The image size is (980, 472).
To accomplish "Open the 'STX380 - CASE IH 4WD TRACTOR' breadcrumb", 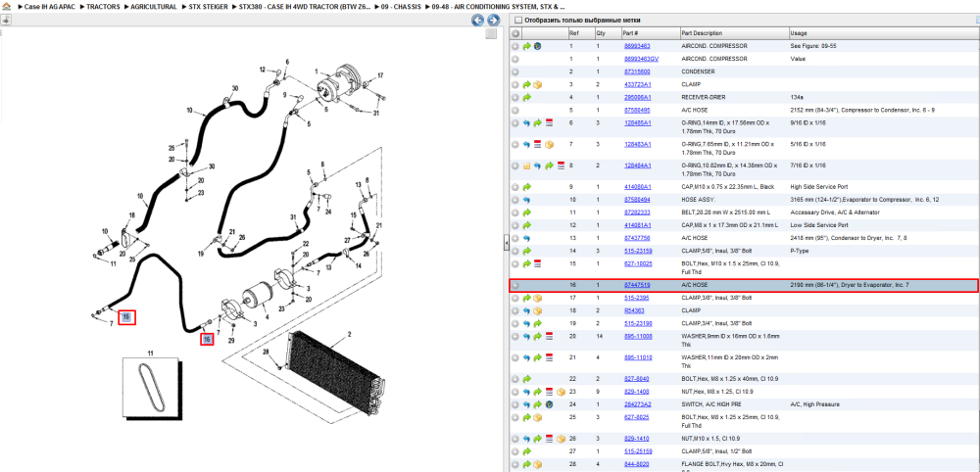I will [305, 6].
